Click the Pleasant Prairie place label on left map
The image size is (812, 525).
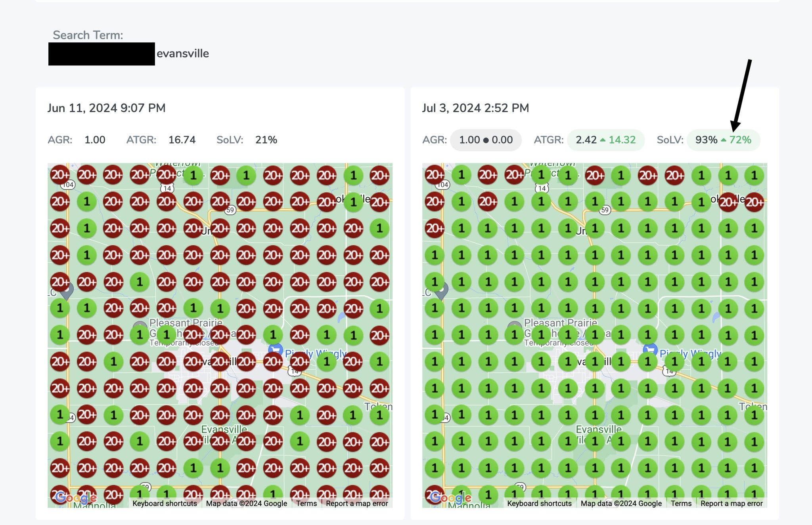click(186, 323)
